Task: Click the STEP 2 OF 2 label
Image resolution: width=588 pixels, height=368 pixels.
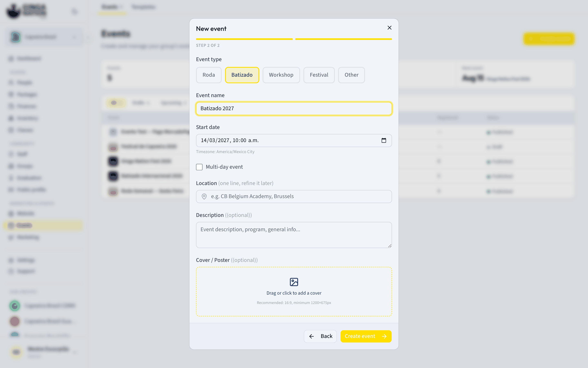Action: coord(208,46)
